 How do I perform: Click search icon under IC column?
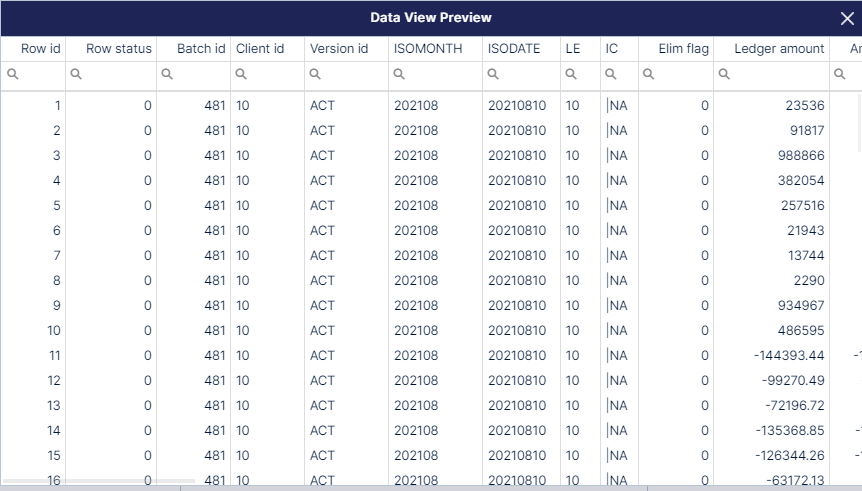pos(611,74)
